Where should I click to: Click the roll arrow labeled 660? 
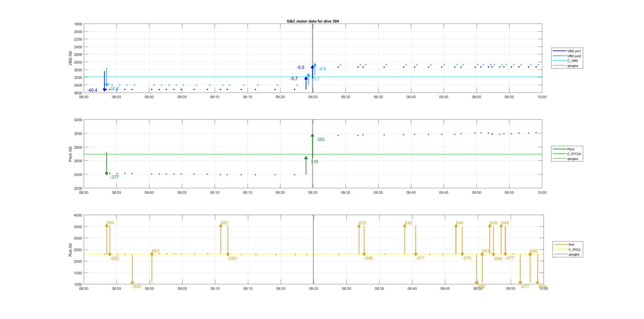click(107, 238)
